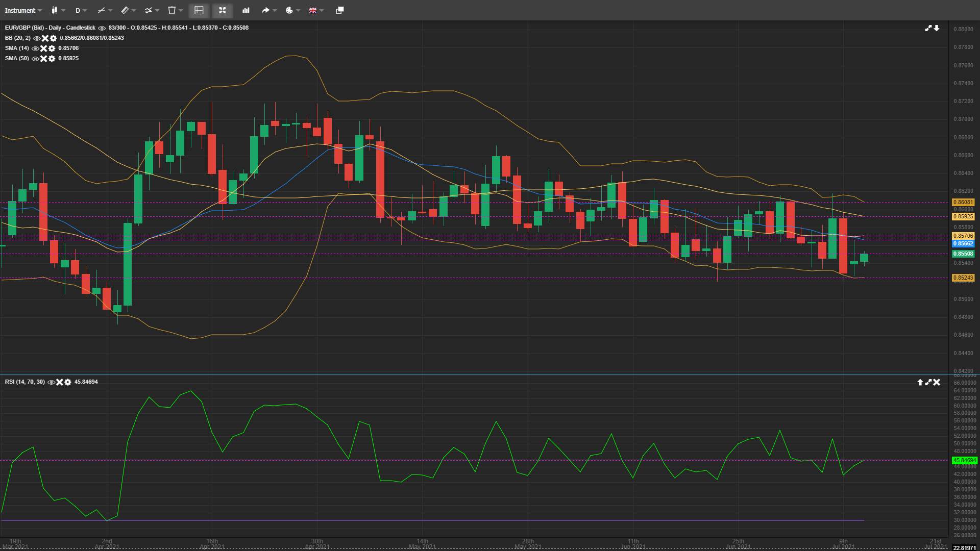The width and height of the screenshot is (980, 551).
Task: Open the UK flag language dropdown
Action: coord(322,10)
